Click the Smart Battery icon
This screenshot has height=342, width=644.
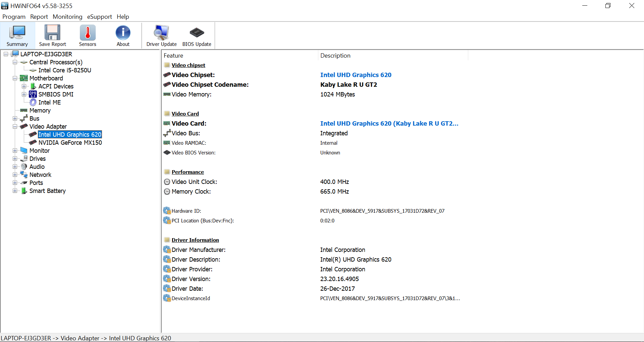coord(24,191)
